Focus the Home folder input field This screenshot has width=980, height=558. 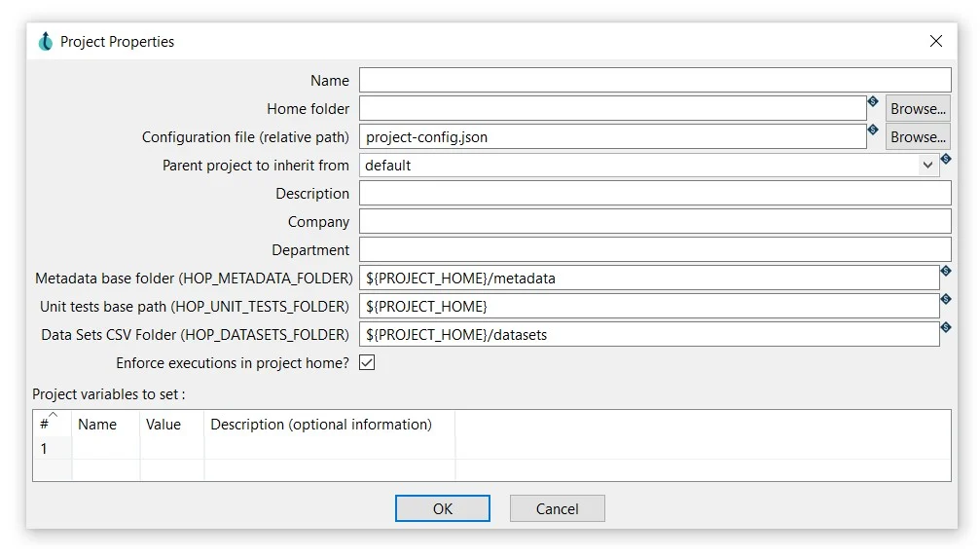[x=612, y=108]
